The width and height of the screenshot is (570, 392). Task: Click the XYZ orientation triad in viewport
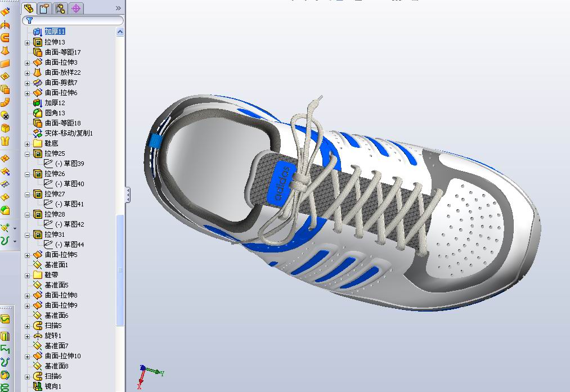[x=150, y=377]
